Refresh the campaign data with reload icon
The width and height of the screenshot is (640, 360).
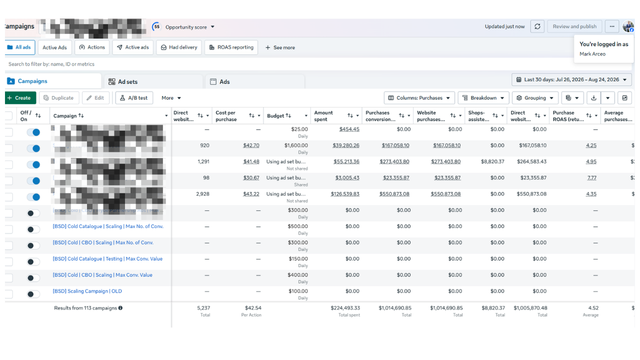(x=537, y=27)
